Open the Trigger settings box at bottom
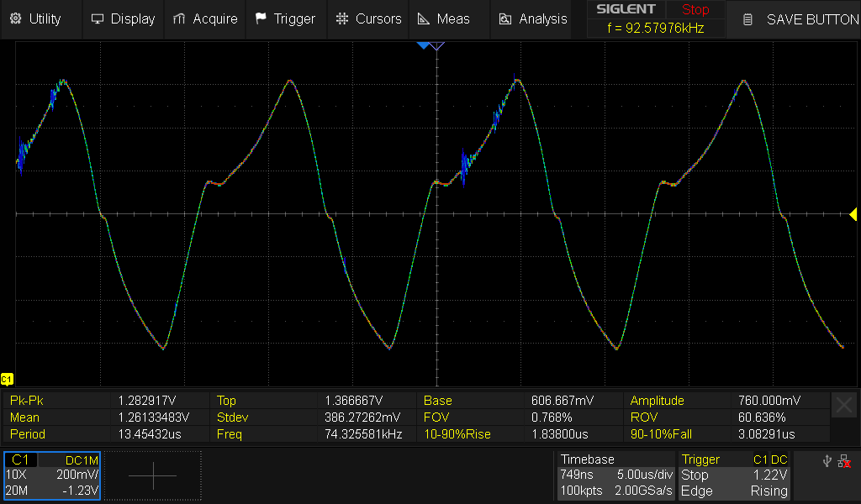Screen dimensions: 861x504 735,475
